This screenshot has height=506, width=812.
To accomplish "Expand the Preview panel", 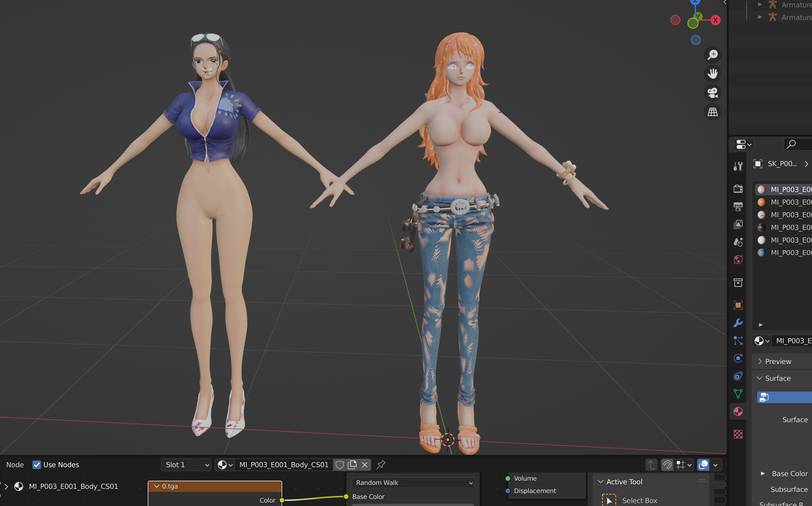I will (x=777, y=362).
